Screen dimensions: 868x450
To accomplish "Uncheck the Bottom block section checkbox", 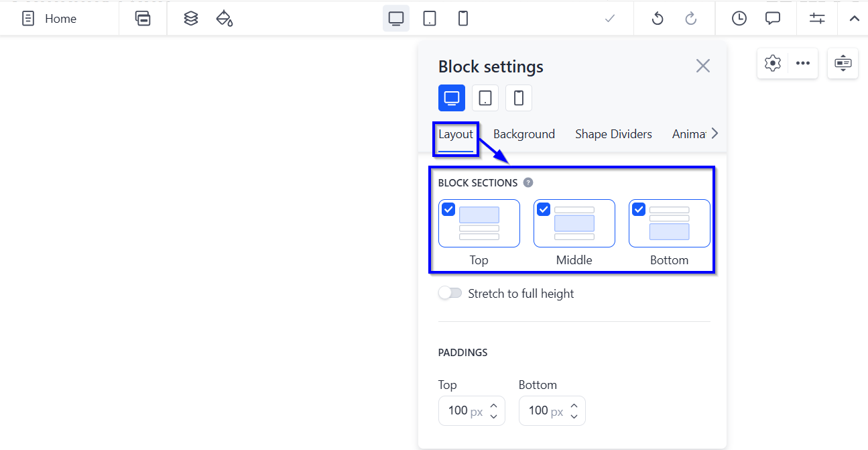I will 639,209.
